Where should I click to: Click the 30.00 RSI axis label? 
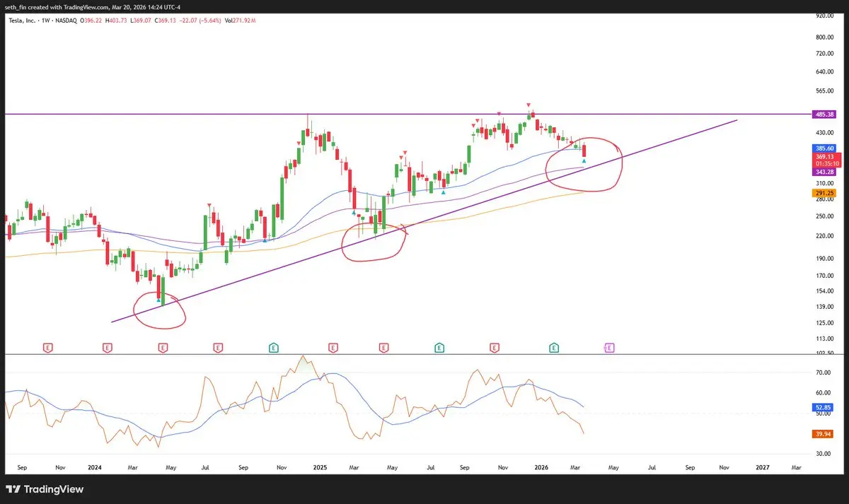[x=824, y=454]
